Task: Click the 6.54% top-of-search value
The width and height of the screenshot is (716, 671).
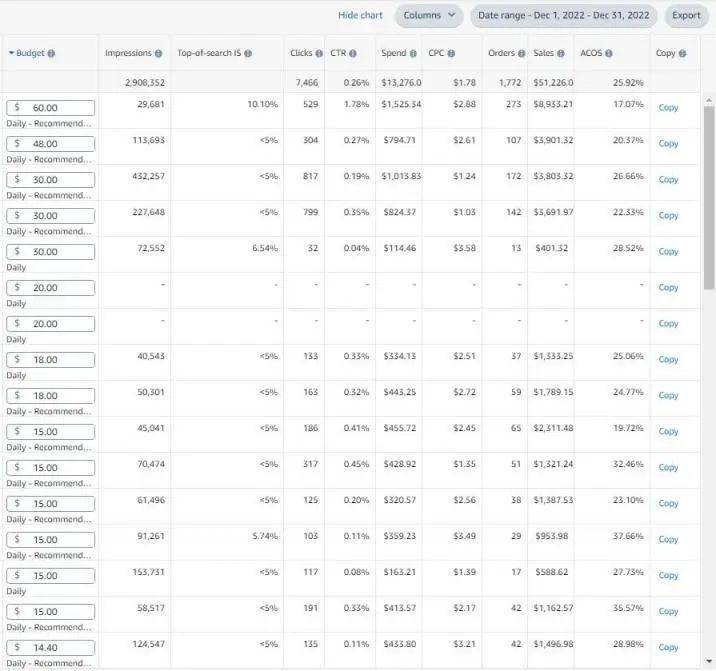Action: (x=265, y=248)
